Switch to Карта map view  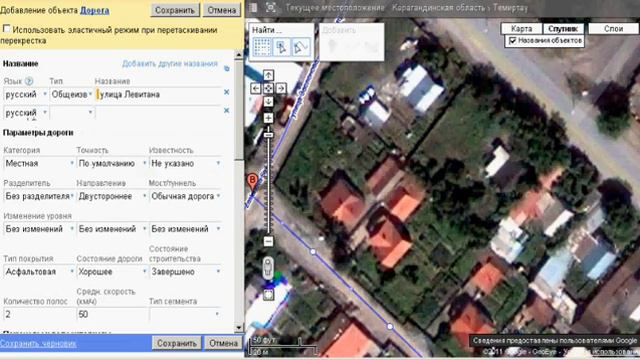click(x=522, y=29)
